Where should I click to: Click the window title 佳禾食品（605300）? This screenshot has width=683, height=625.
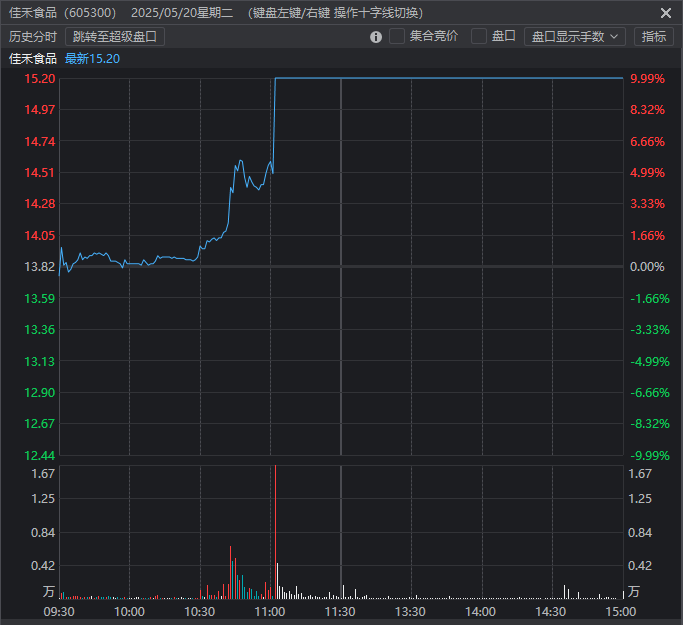(62, 13)
